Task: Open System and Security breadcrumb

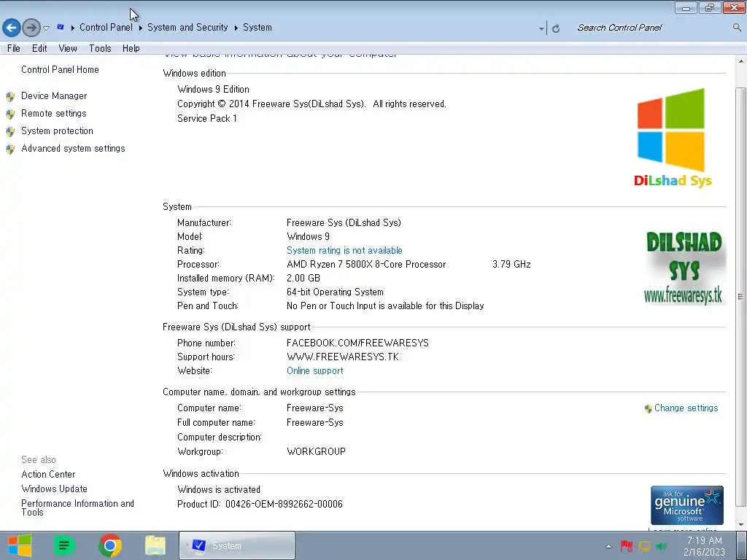Action: coord(187,27)
